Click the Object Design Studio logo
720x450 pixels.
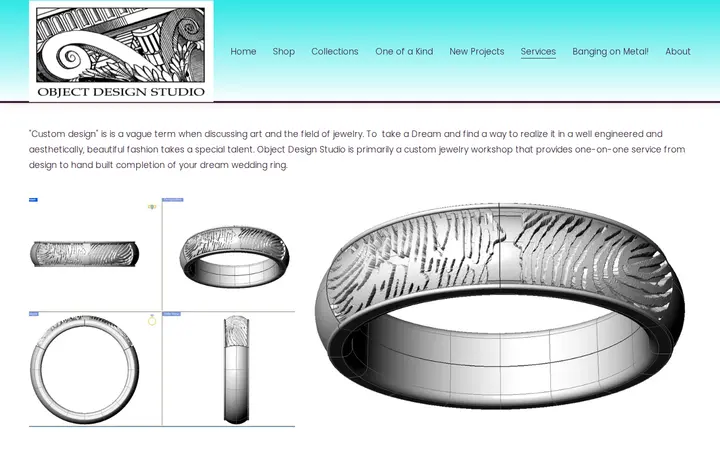click(121, 51)
